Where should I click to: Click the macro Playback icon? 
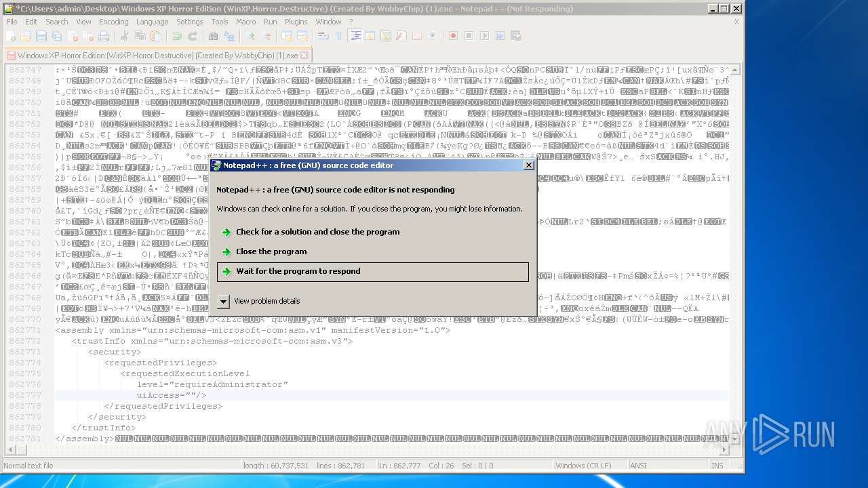point(485,36)
